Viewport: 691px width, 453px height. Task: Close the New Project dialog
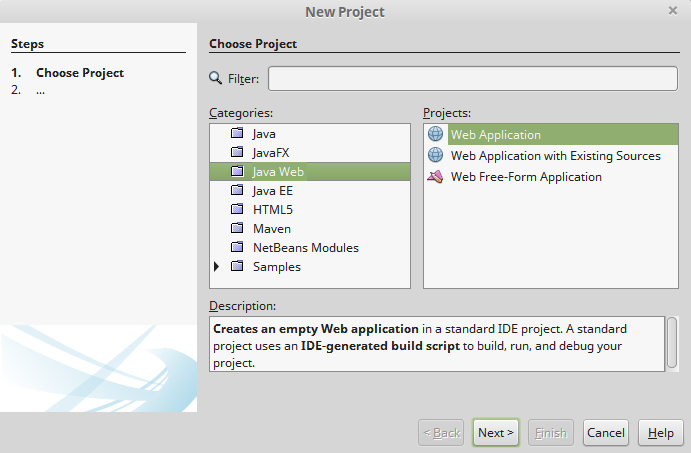(673, 10)
